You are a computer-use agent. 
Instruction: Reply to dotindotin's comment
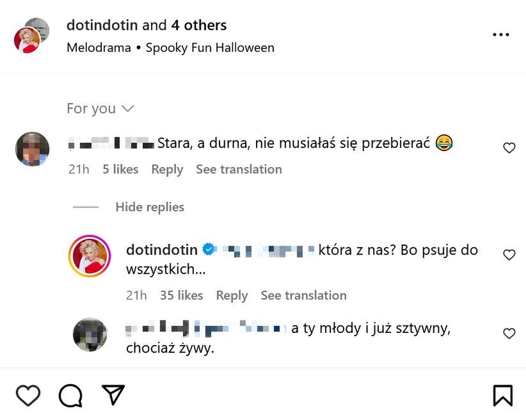[232, 295]
